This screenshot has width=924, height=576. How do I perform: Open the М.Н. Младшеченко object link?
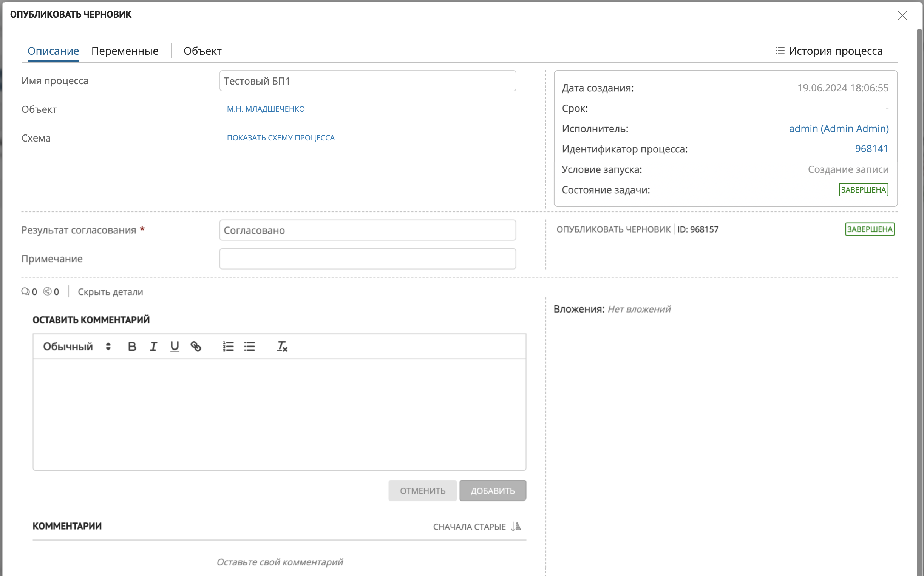click(266, 109)
